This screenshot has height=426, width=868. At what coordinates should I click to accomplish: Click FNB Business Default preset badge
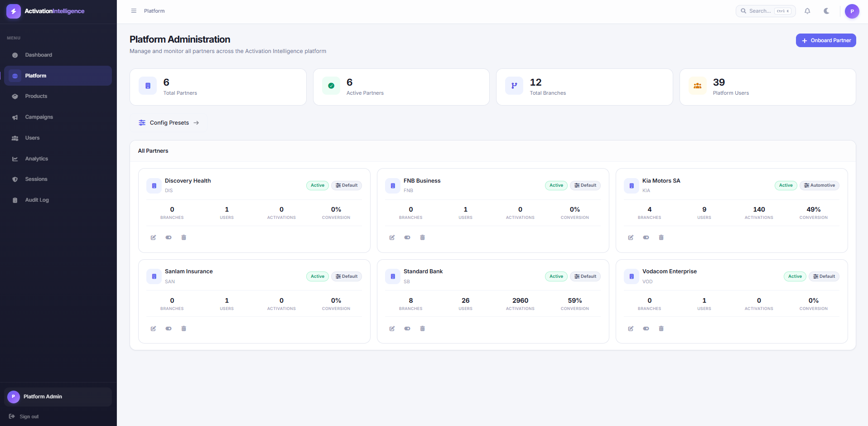(x=585, y=185)
